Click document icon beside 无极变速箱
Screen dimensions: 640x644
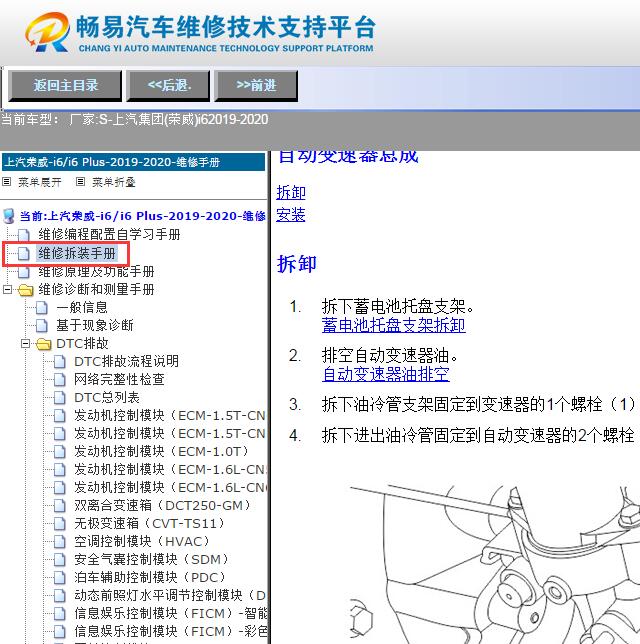pyautogui.click(x=60, y=524)
